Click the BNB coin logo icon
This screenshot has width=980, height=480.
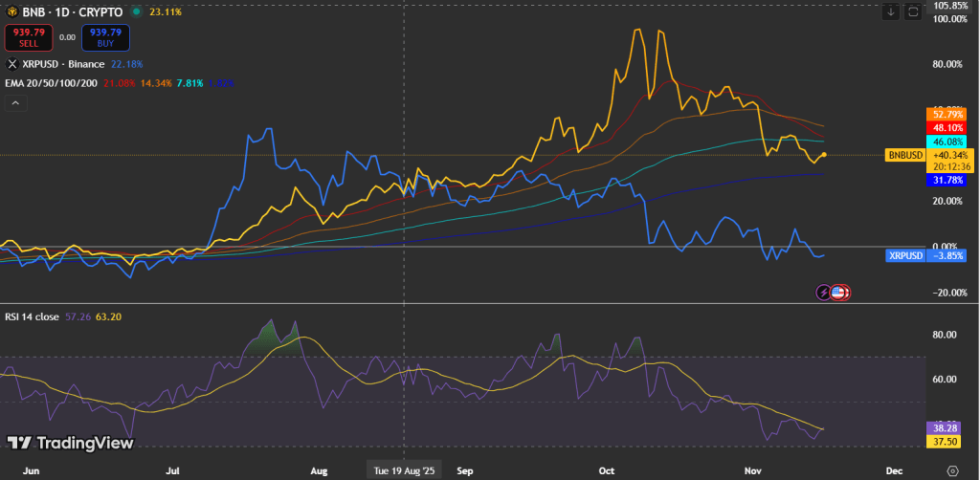(x=11, y=11)
